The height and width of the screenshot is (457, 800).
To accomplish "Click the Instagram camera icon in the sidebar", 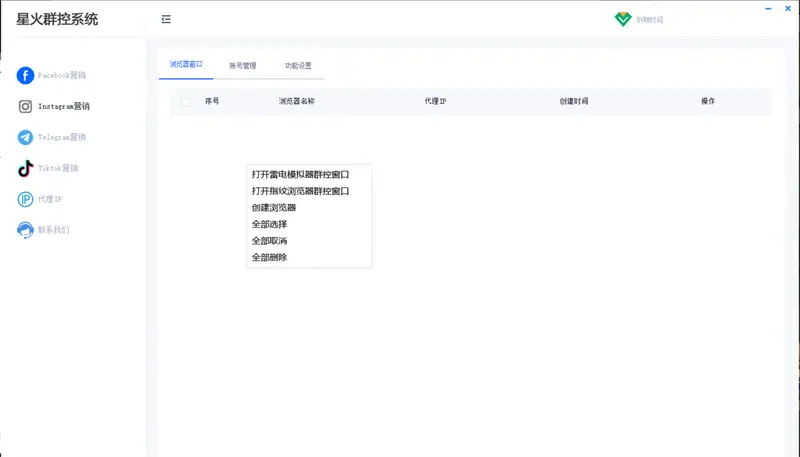I will pos(26,107).
